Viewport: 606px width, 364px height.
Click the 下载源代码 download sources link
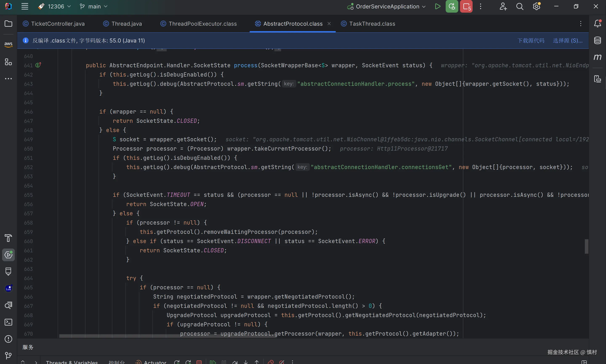tap(531, 40)
